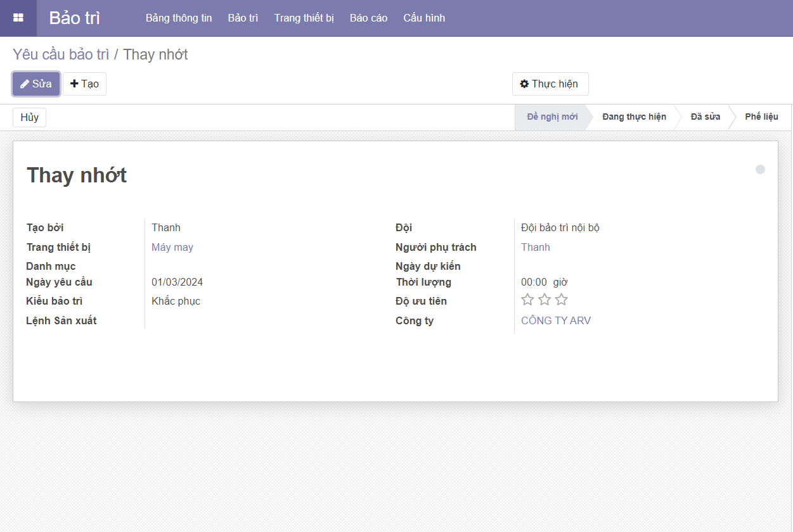Click the Tạo create button
The width and height of the screenshot is (793, 532).
coord(84,84)
